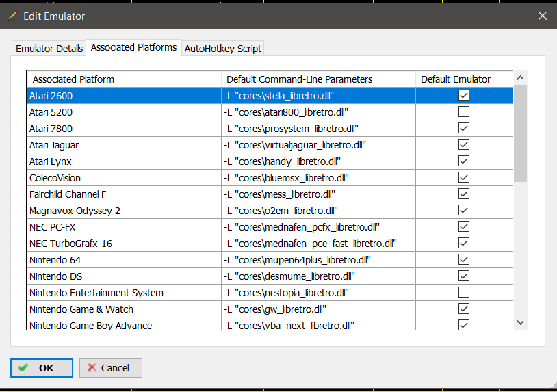
Task: Select the Associated Platforms tab
Action: [x=133, y=47]
